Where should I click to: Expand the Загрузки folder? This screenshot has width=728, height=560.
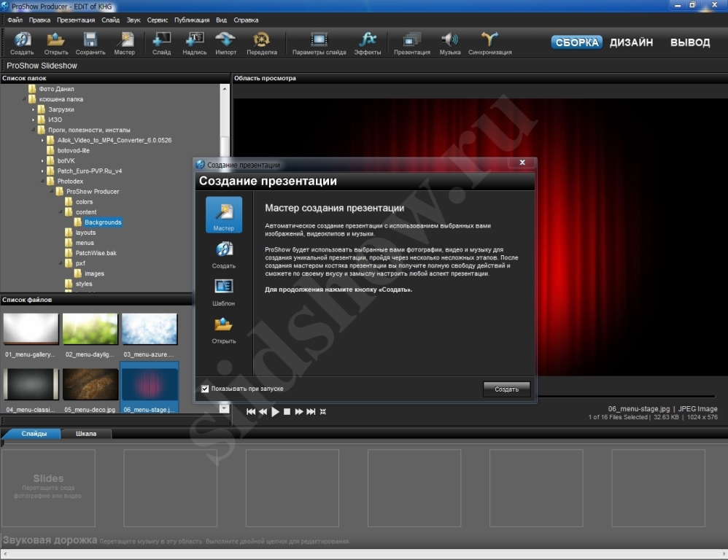coord(34,109)
